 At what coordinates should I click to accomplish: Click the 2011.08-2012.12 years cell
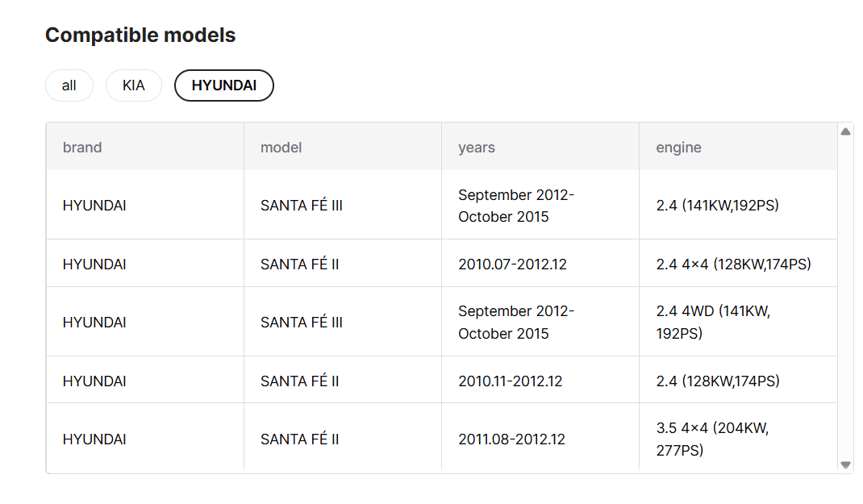click(x=540, y=439)
